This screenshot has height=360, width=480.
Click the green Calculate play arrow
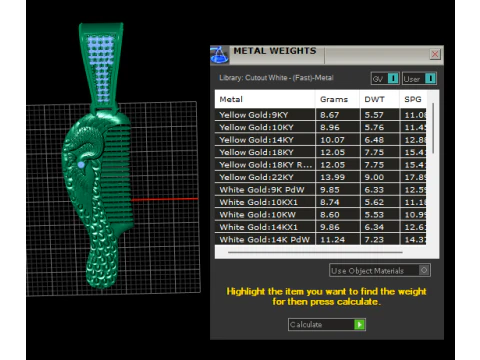[359, 324]
